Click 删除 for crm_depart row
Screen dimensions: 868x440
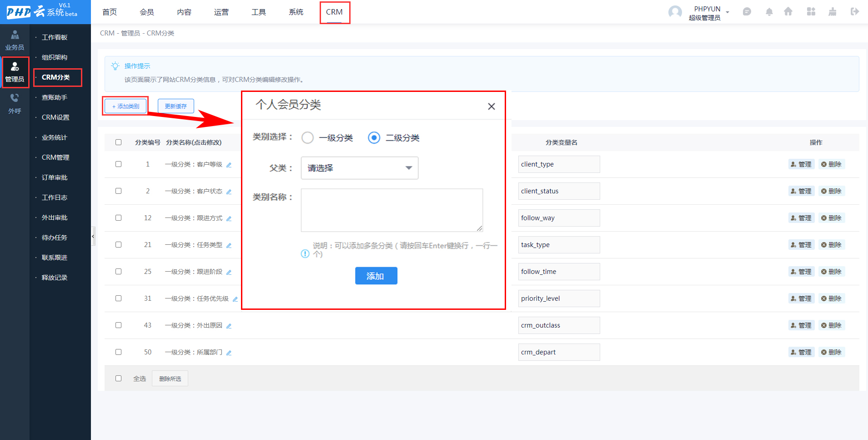coord(832,352)
